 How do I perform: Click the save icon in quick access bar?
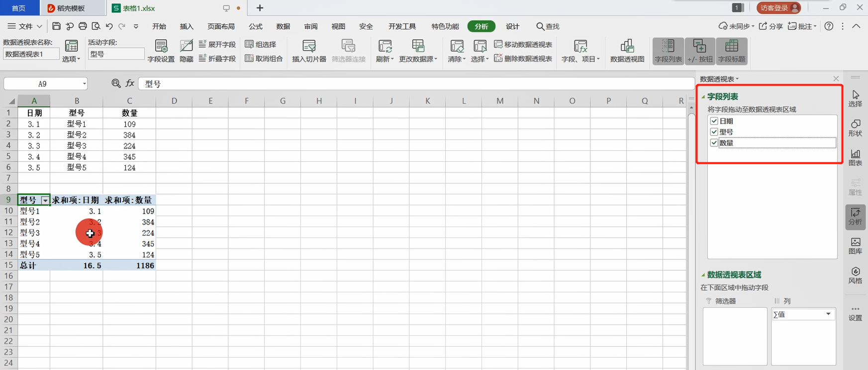click(x=56, y=26)
